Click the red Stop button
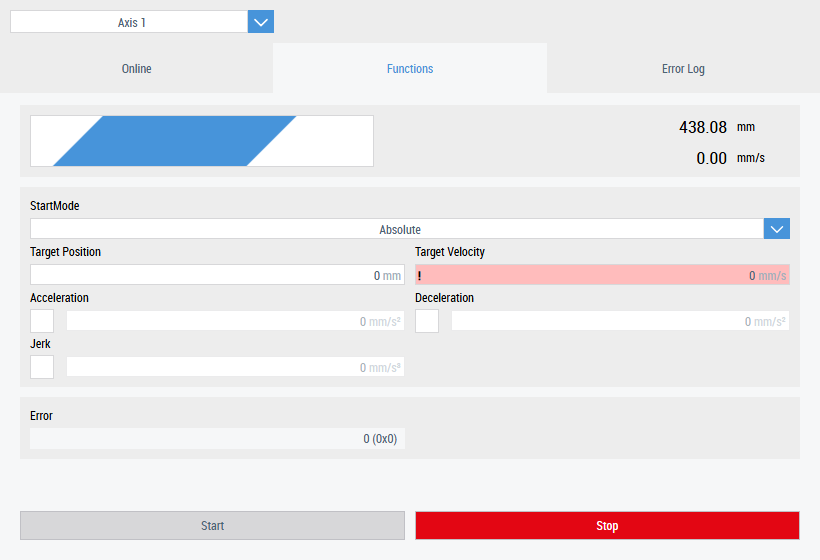Screen dimensions: 820x560 tap(607, 525)
